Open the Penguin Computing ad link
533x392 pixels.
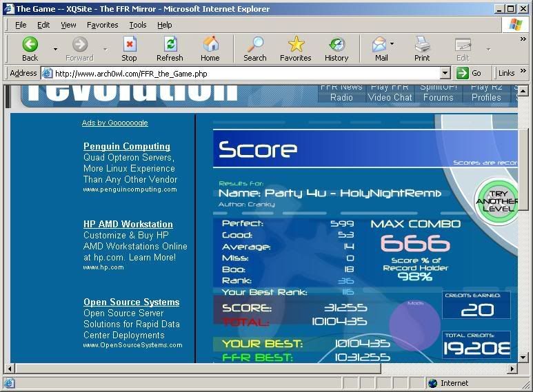127,146
